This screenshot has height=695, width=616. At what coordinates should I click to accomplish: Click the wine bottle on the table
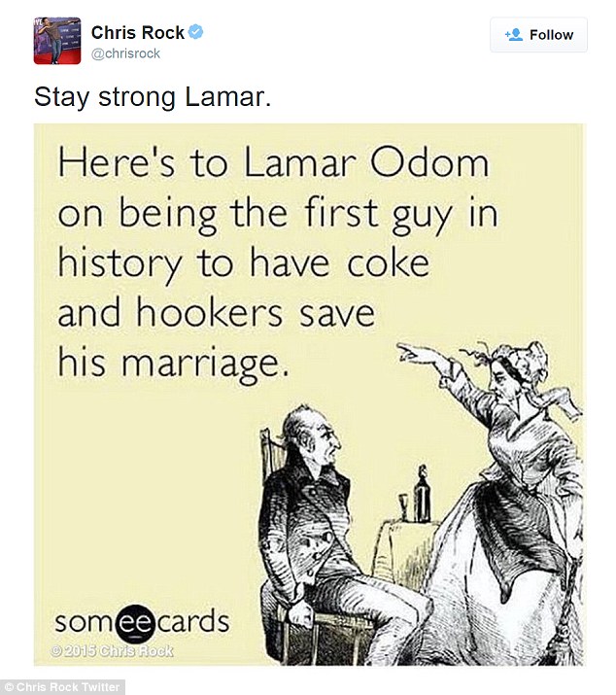[x=422, y=494]
